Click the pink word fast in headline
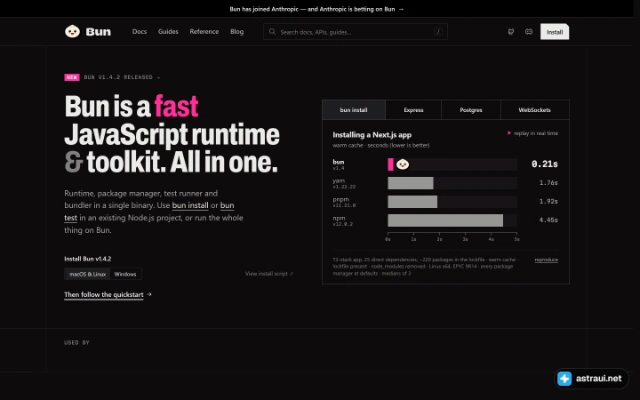640x400 pixels. tap(176, 106)
